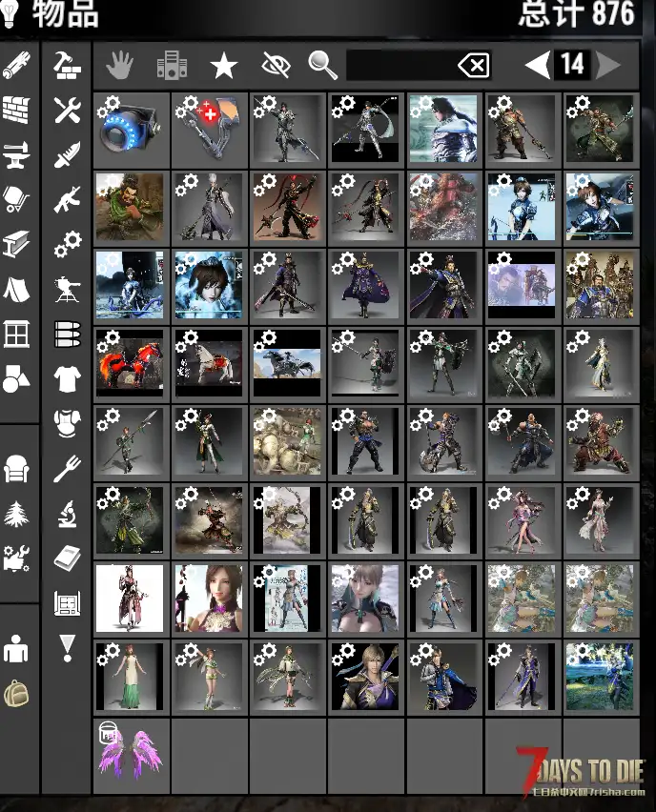Select the blue ring camera lens item
The image size is (656, 812).
pyautogui.click(x=132, y=131)
